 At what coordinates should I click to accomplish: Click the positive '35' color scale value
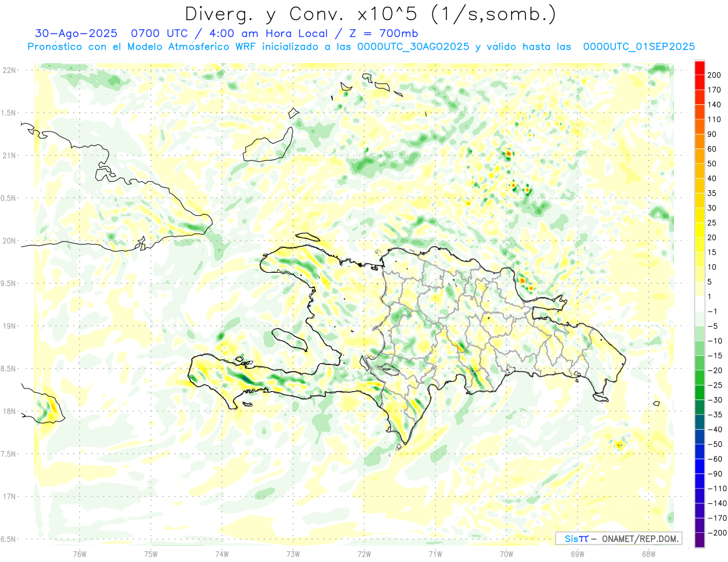point(713,193)
